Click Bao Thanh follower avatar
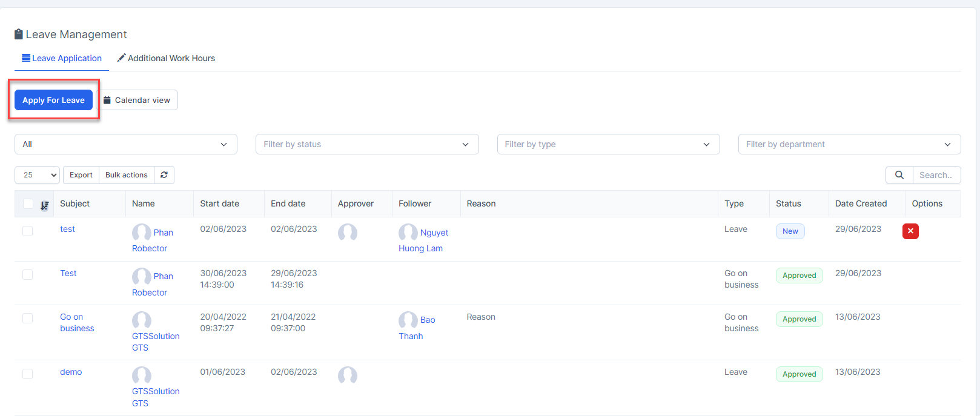The image size is (980, 416). 408,320
